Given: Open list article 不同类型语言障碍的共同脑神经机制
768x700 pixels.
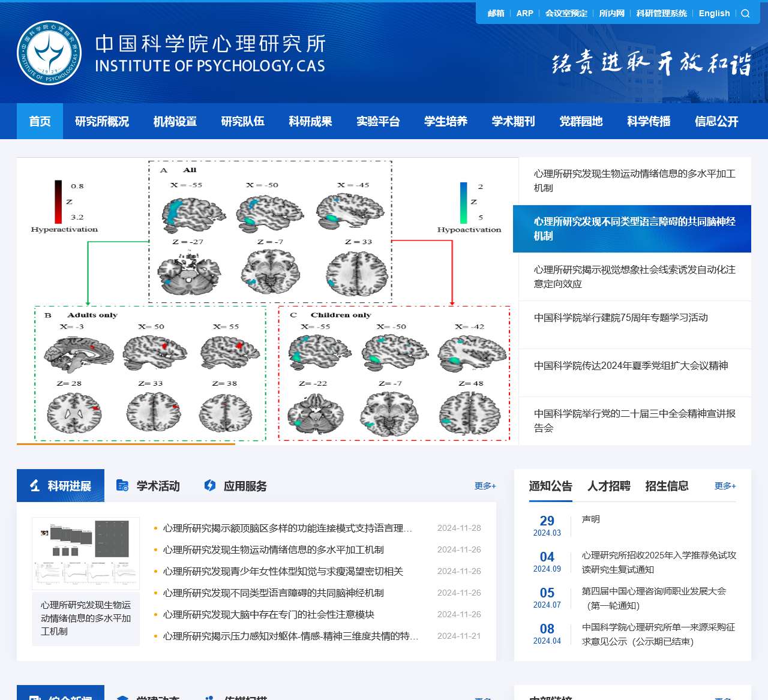Looking at the screenshot, I should 274,593.
